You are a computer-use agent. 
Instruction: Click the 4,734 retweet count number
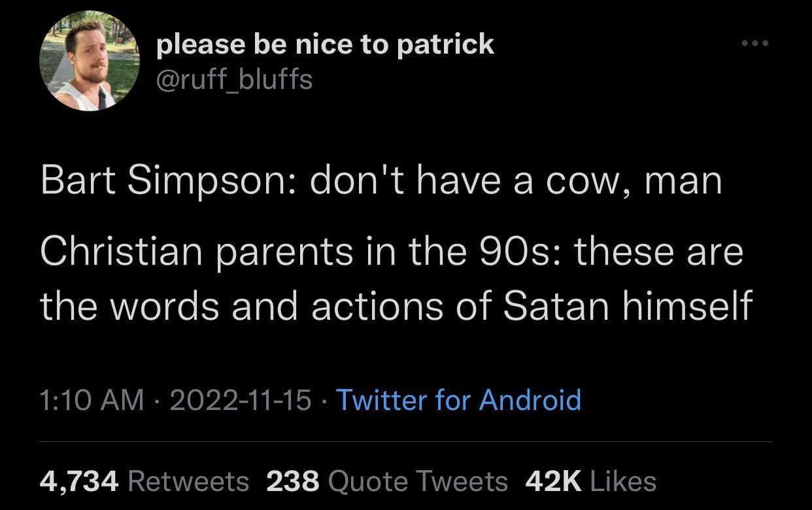(79, 481)
